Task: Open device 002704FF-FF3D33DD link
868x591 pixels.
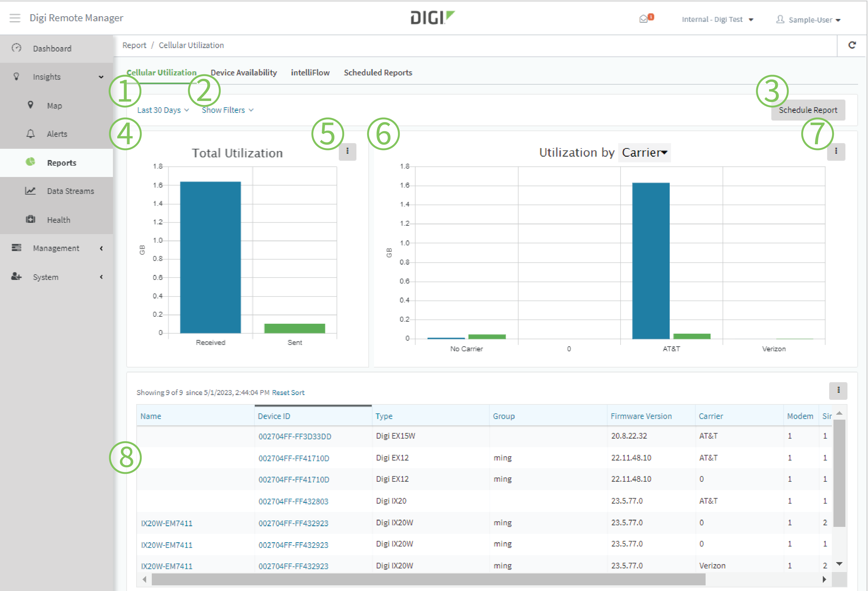Action: click(x=295, y=436)
